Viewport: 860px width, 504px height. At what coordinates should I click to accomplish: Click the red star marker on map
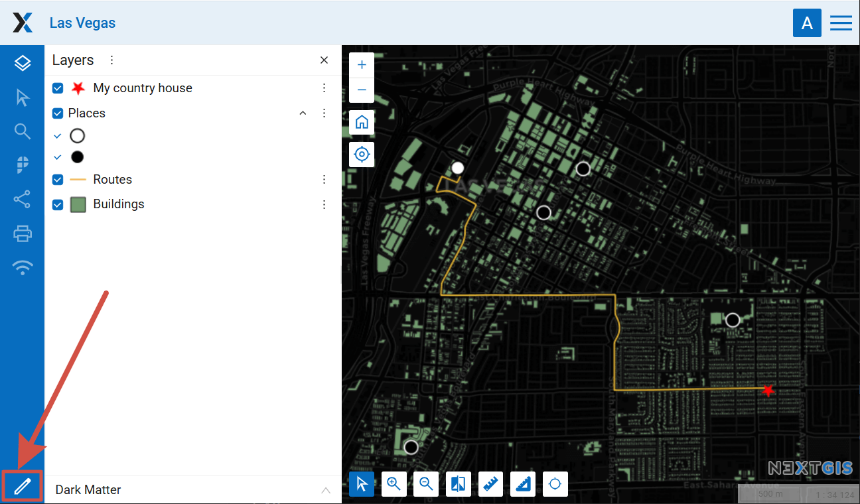click(768, 391)
